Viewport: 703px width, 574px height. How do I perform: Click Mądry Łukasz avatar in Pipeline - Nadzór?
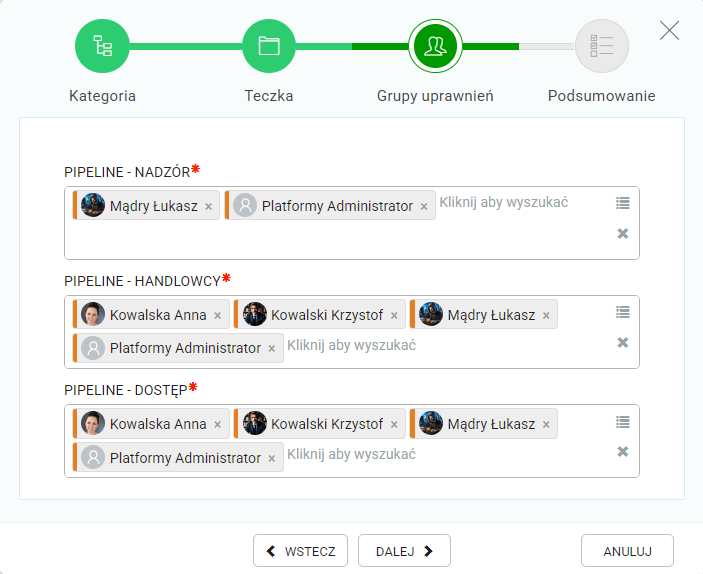[93, 205]
